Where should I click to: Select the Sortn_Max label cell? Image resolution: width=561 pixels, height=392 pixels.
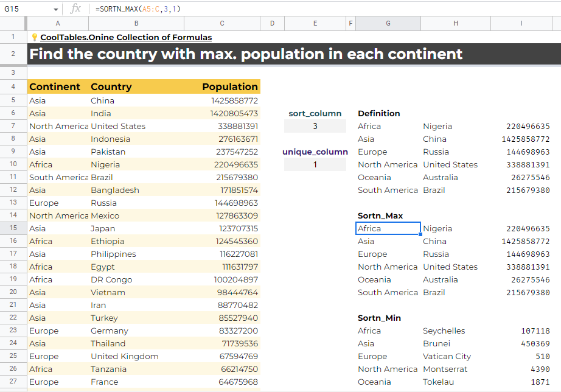[x=388, y=215]
